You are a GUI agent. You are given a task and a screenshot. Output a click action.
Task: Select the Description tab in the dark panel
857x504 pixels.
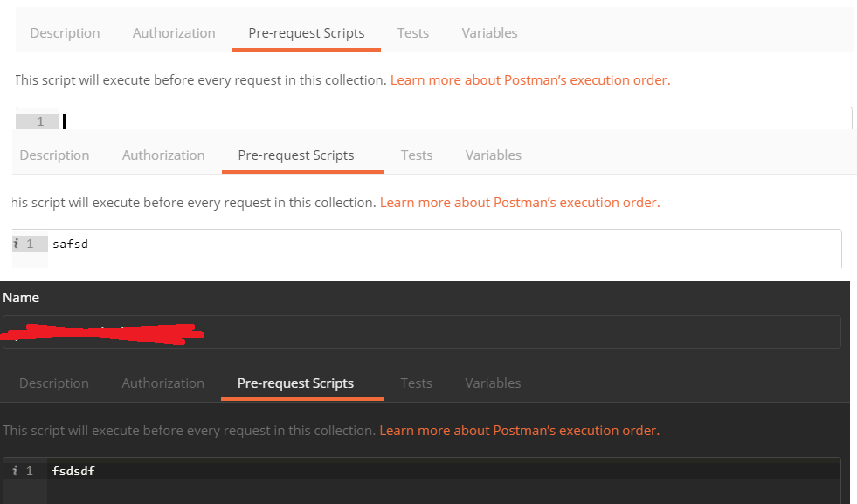tap(53, 383)
